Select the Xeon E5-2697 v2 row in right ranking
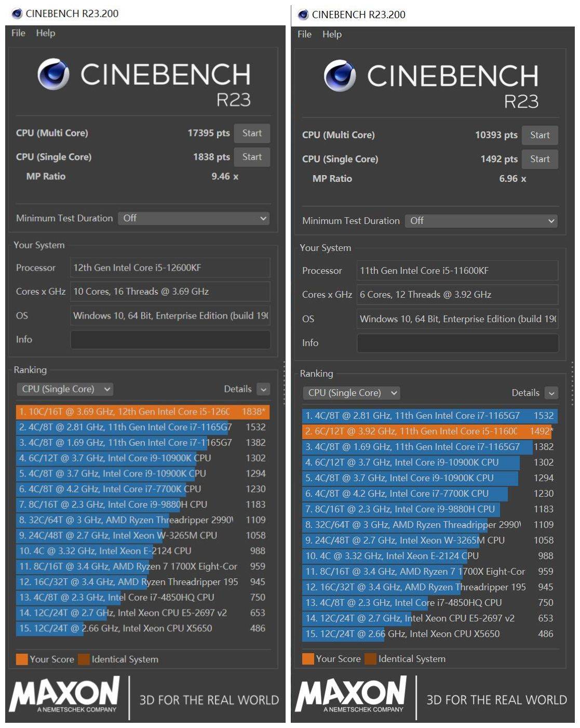The width and height of the screenshot is (580, 728). [430, 618]
